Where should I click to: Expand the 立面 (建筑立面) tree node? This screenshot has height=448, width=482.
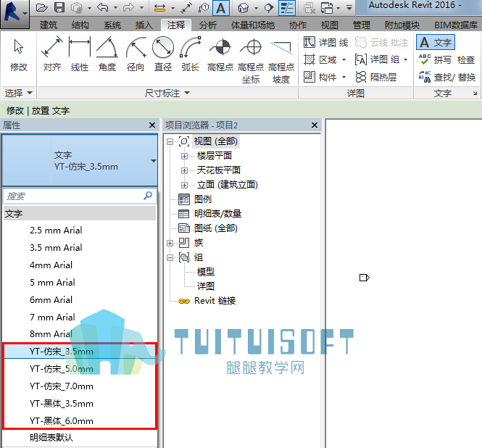[x=184, y=185]
